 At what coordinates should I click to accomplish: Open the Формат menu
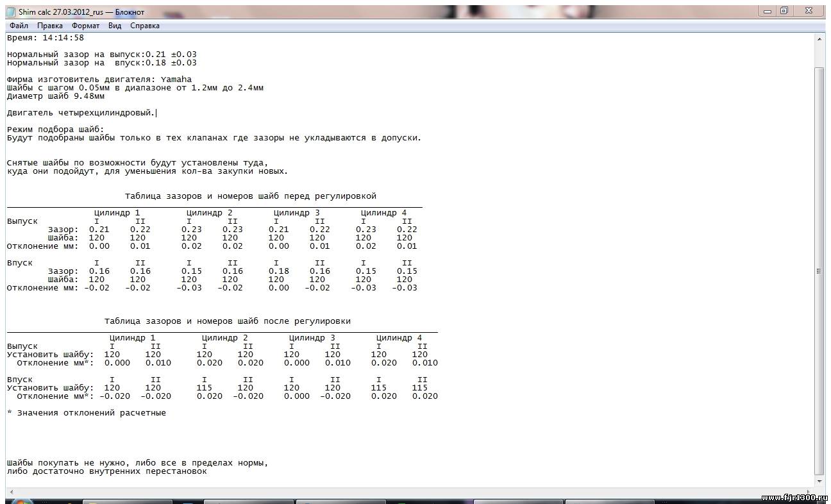(85, 26)
